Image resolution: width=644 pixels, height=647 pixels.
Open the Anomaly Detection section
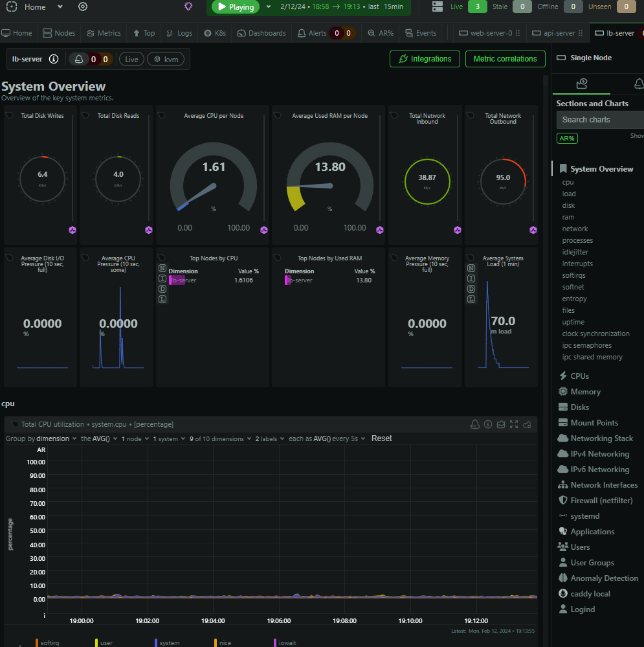pyautogui.click(x=603, y=578)
